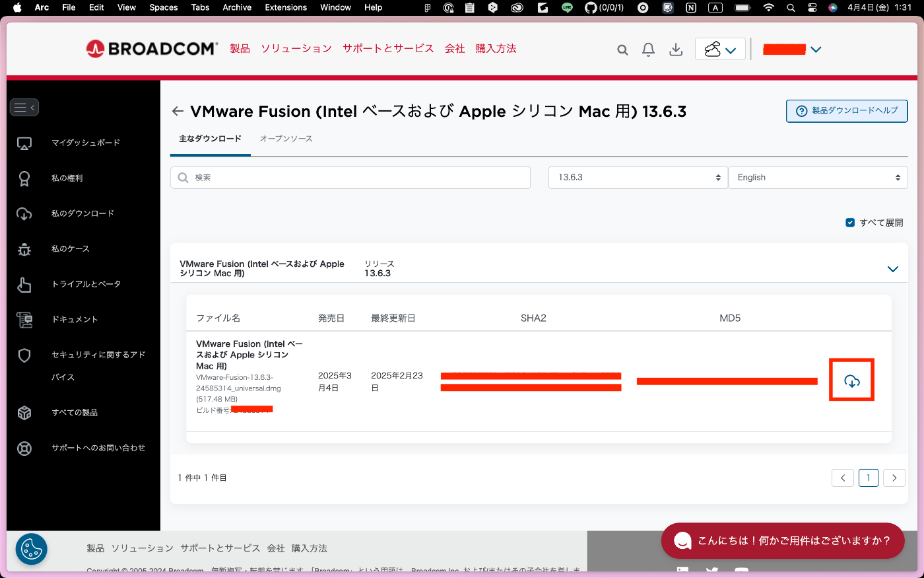
Task: Click the Creative Cloud menu bar icon
Action: (x=517, y=8)
